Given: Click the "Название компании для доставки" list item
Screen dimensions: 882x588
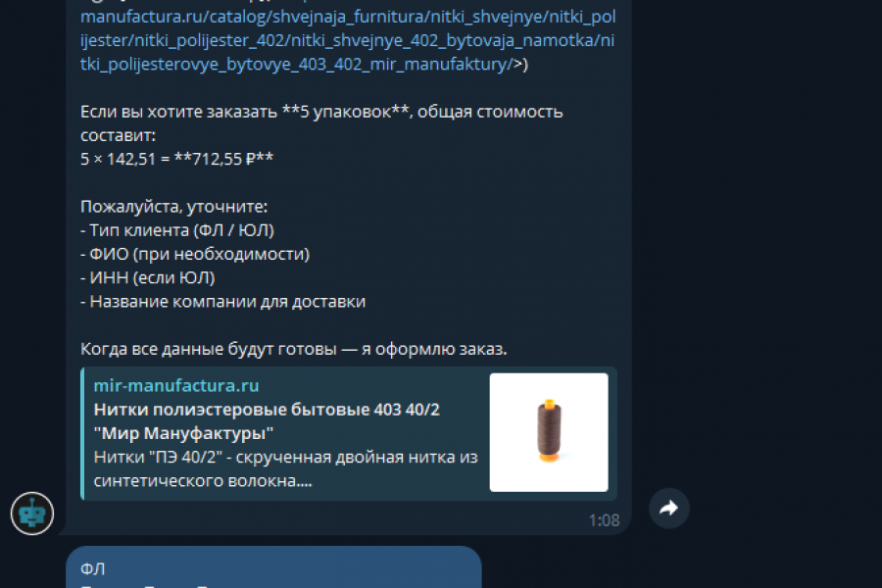Looking at the screenshot, I should click(222, 302).
